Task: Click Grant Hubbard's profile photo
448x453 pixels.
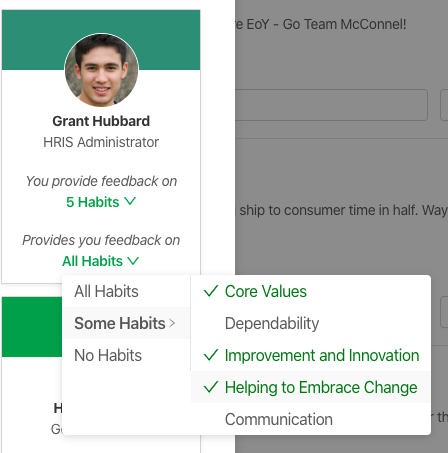Action: [x=101, y=70]
